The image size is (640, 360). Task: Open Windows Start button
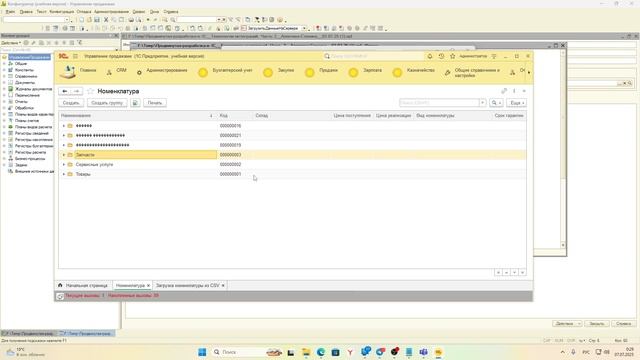tap(202, 352)
